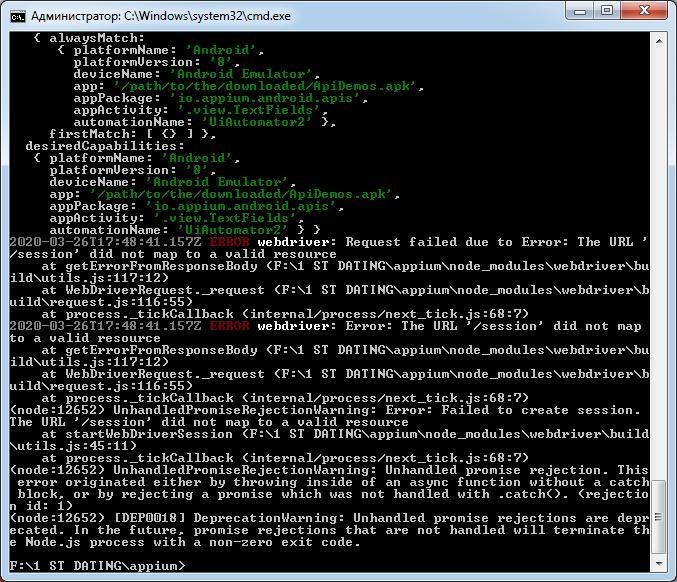Close the Administrator cmd.exe window

click(x=645, y=11)
